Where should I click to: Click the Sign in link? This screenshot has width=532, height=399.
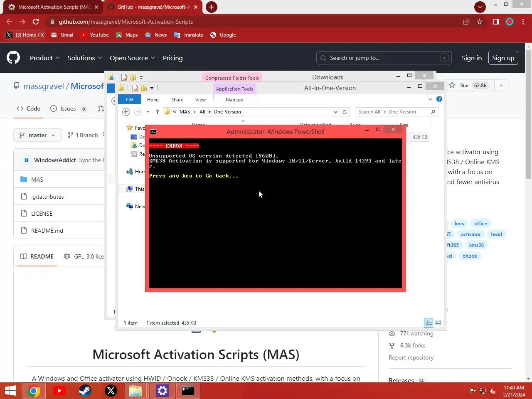472,58
